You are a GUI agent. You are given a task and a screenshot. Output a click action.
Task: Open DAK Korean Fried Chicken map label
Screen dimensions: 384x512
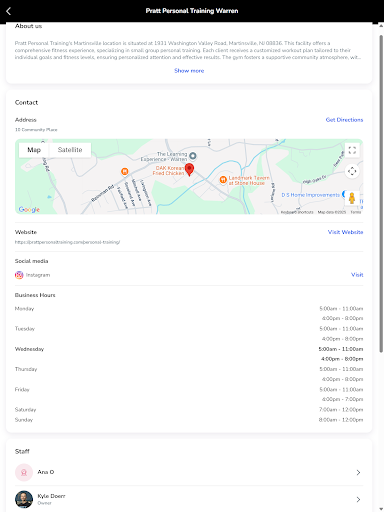pyautogui.click(x=169, y=170)
